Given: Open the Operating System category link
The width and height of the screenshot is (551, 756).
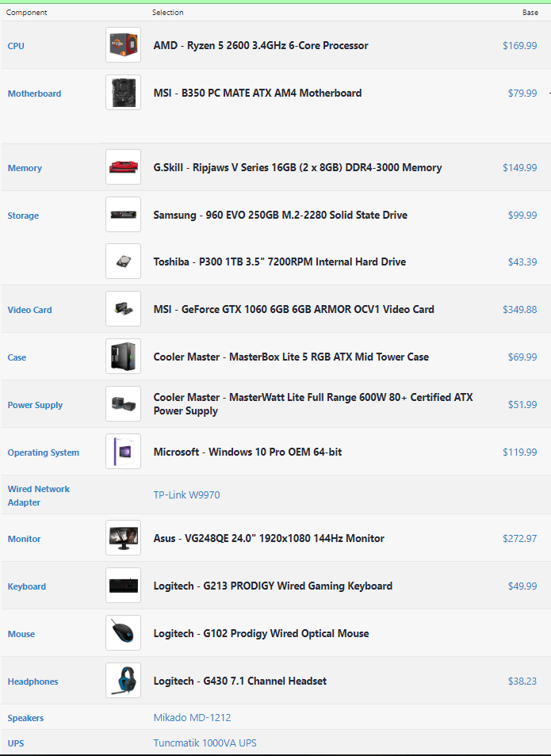Looking at the screenshot, I should tap(44, 452).
